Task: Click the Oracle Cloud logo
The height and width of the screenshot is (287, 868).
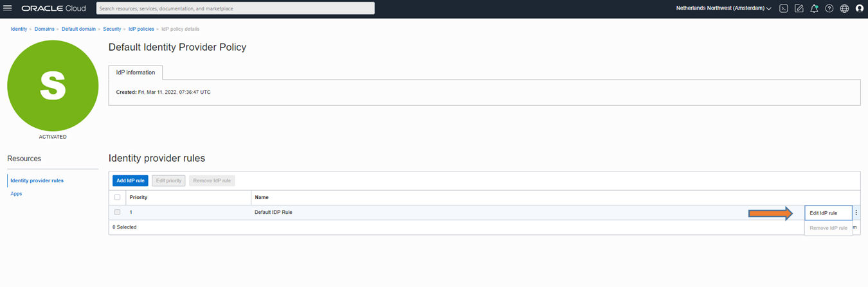Action: pyautogui.click(x=54, y=8)
